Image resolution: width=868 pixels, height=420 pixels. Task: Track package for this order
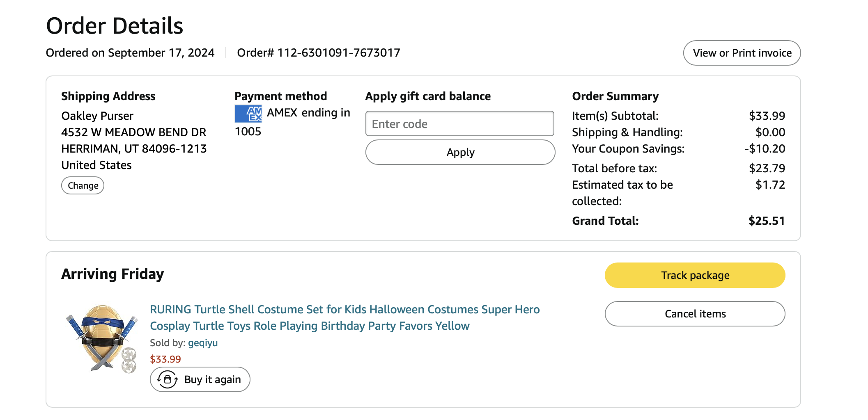(x=695, y=275)
